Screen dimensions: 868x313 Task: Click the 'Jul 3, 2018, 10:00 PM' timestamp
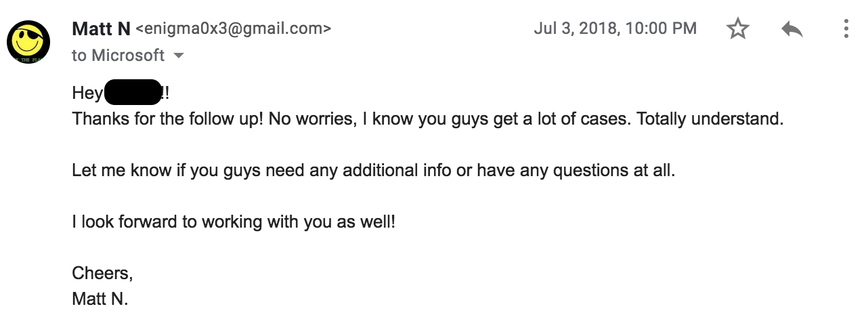tap(615, 28)
